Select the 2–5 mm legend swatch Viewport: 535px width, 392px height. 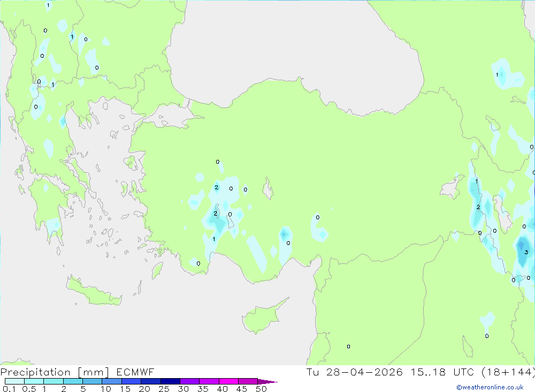pyautogui.click(x=73, y=381)
